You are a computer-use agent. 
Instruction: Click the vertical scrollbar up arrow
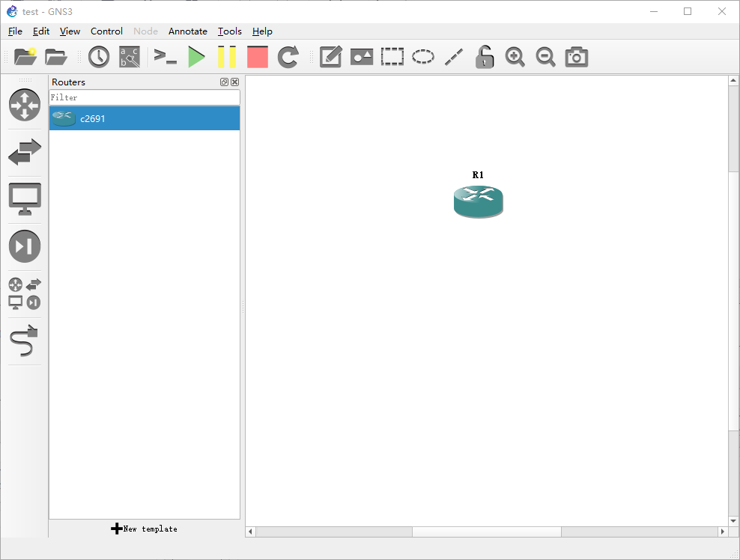[733, 81]
